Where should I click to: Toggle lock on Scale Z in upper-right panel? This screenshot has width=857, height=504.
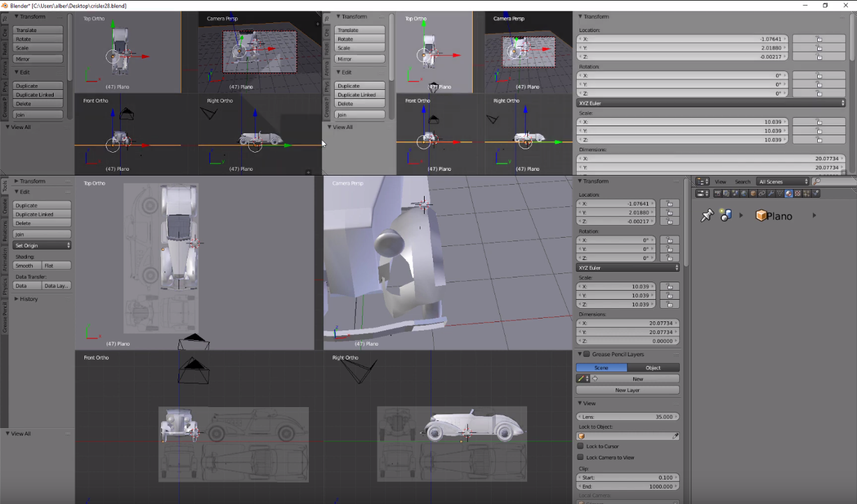[819, 139]
